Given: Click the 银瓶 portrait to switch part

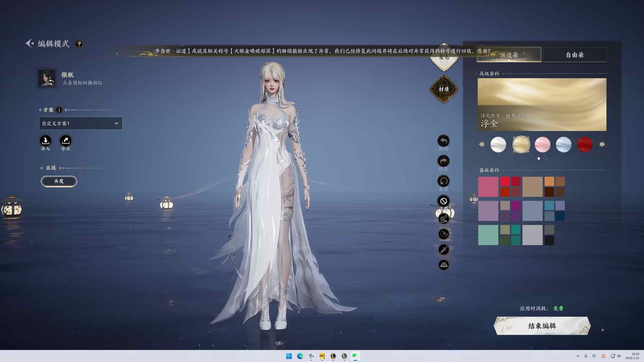Looking at the screenshot, I should (x=47, y=78).
